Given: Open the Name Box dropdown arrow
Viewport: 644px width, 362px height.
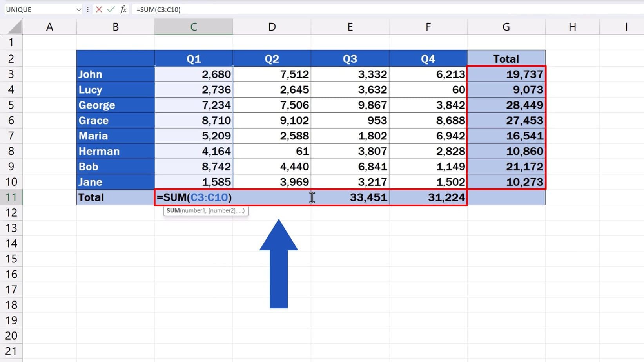Looking at the screenshot, I should click(x=78, y=9).
